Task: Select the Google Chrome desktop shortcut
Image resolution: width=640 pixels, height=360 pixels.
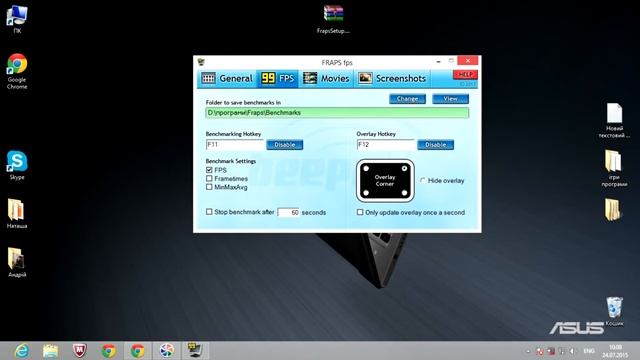Action: coord(17,71)
